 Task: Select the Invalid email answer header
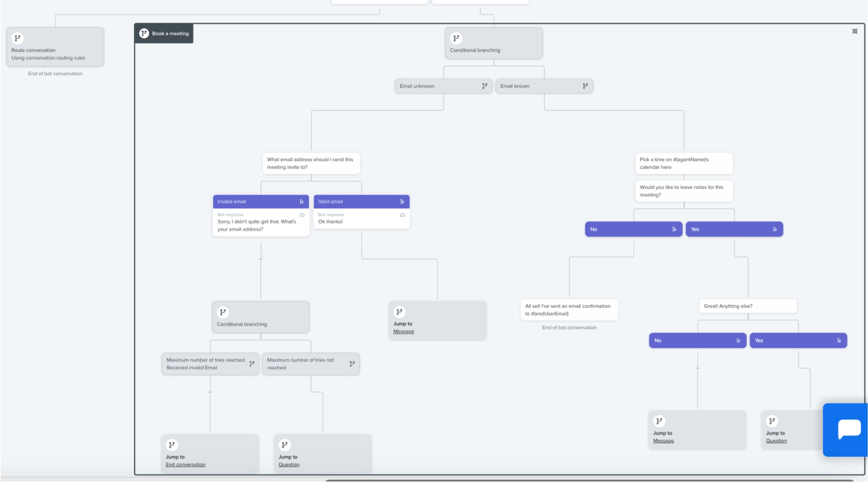261,202
